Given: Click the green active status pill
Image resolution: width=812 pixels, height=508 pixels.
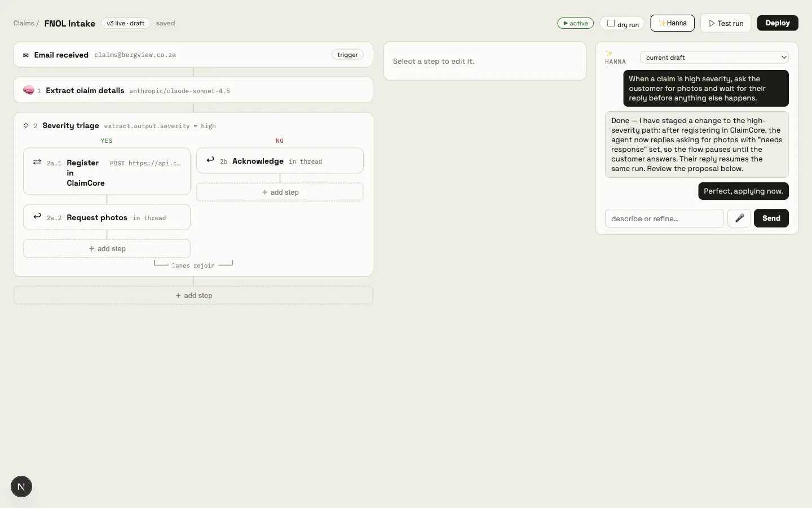Looking at the screenshot, I should coord(576,23).
